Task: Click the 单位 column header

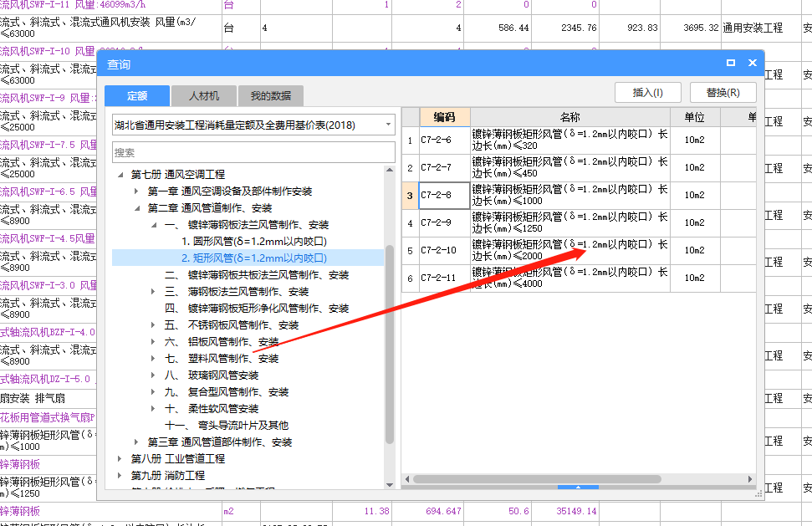Action: point(695,117)
